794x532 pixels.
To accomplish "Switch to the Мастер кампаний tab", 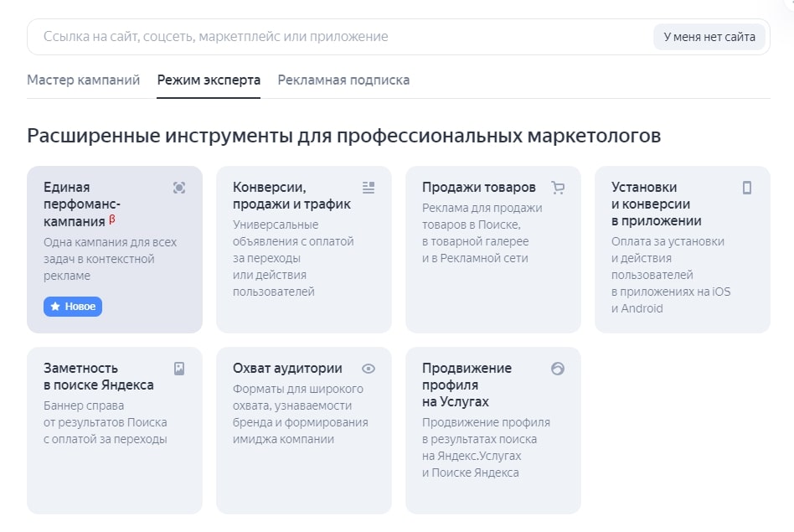I will pyautogui.click(x=84, y=80).
